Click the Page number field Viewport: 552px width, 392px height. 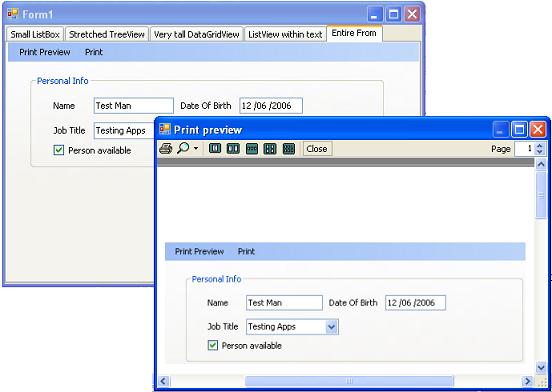[x=525, y=149]
